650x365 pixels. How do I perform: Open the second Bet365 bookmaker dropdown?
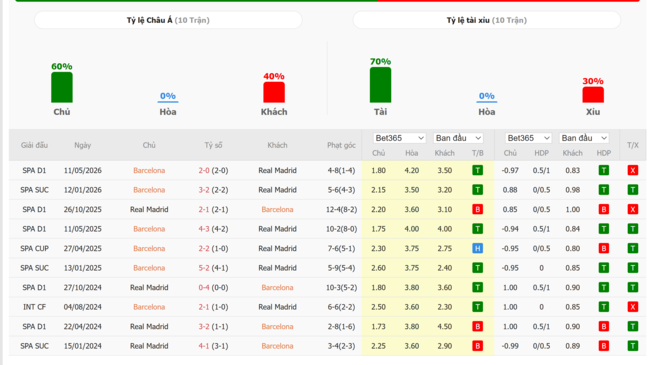click(x=528, y=138)
